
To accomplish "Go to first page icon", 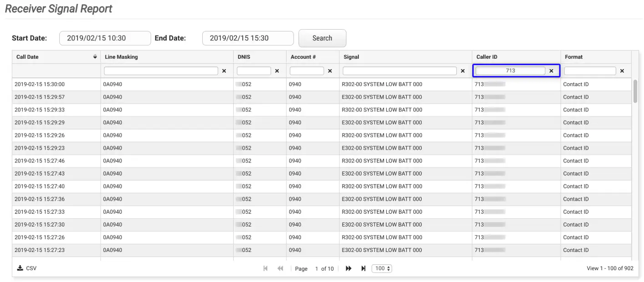I will coord(266,268).
